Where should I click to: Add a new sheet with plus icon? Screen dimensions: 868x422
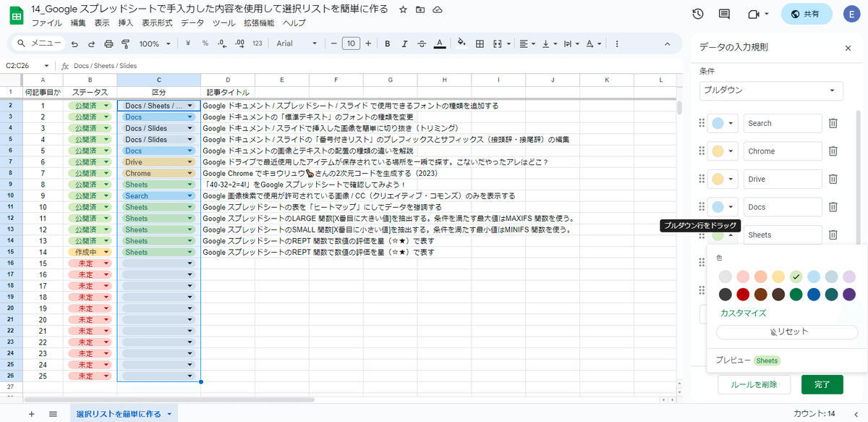[31, 413]
